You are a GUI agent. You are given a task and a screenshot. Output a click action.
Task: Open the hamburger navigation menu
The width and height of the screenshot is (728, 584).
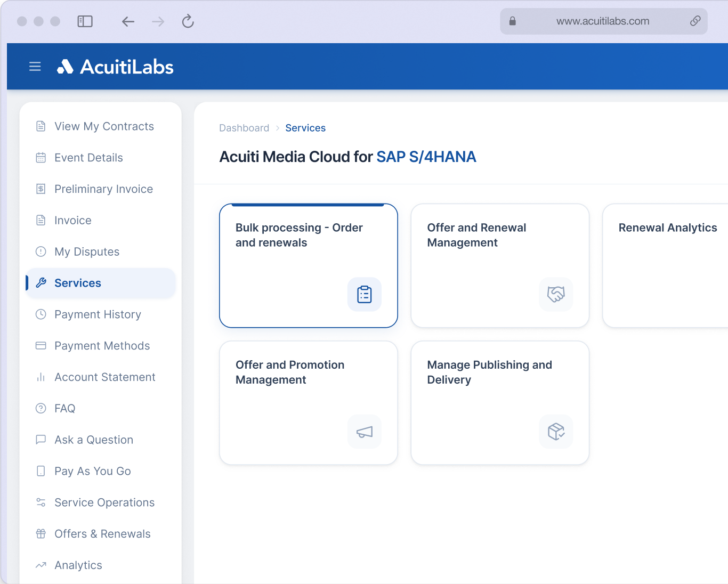[x=35, y=67]
